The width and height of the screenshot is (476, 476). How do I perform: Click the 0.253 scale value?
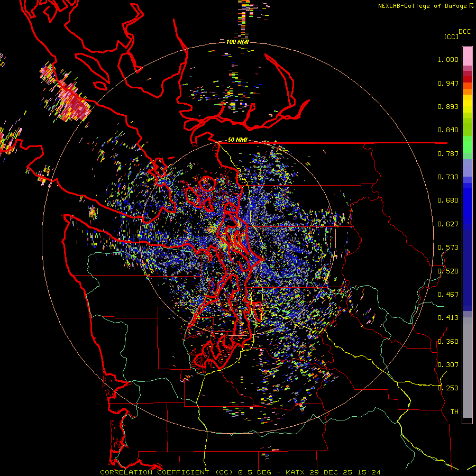pos(448,388)
